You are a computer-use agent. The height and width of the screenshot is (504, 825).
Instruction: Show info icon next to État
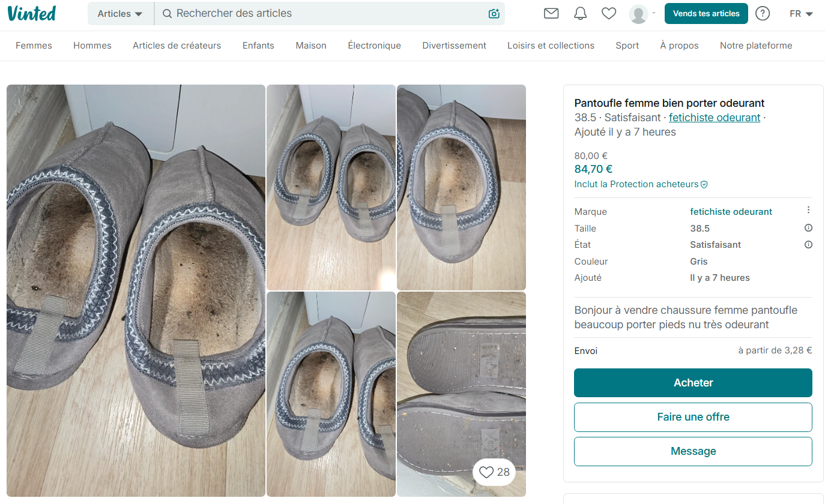(x=808, y=245)
